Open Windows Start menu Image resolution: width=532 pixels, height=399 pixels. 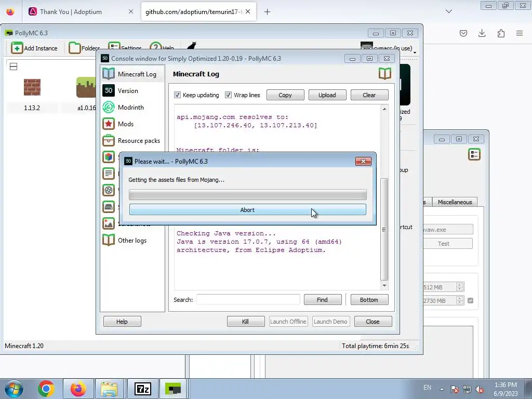coord(14,389)
